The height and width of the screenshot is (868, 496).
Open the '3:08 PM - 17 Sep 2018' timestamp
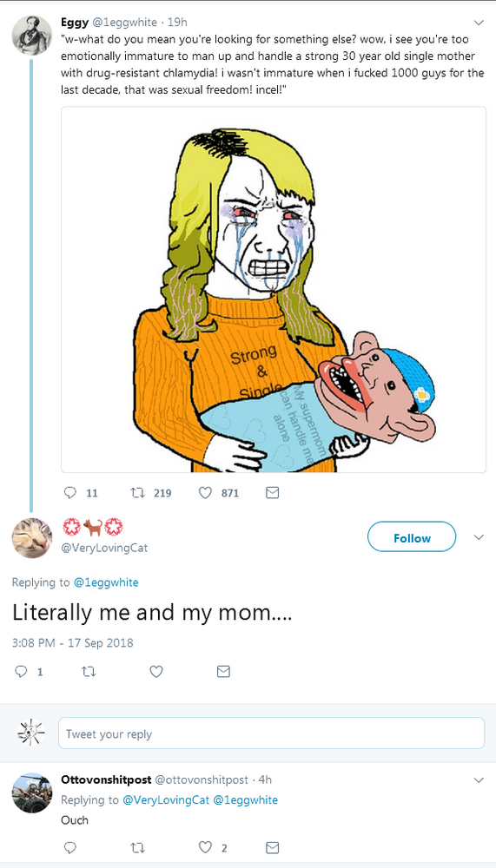(x=73, y=643)
